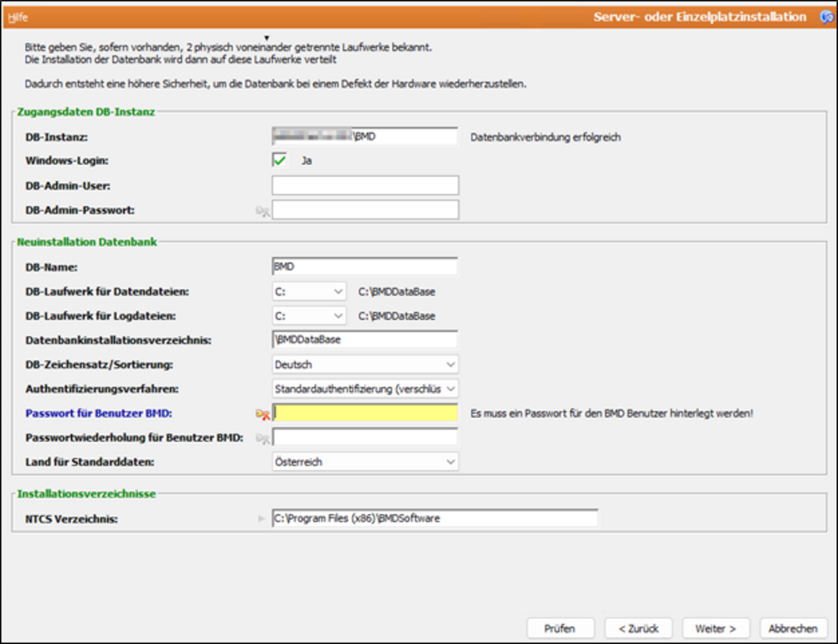The width and height of the screenshot is (838, 644).
Task: Click the globe icon in the title bar
Action: (x=827, y=17)
